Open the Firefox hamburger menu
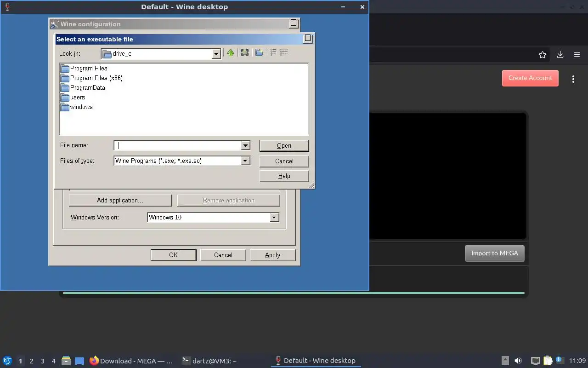 (577, 55)
